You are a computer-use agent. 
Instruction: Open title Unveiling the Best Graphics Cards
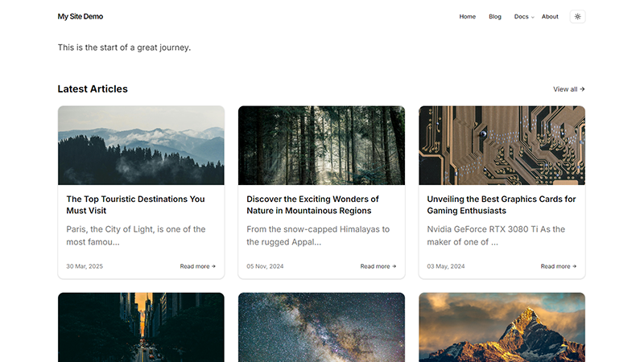tap(501, 205)
